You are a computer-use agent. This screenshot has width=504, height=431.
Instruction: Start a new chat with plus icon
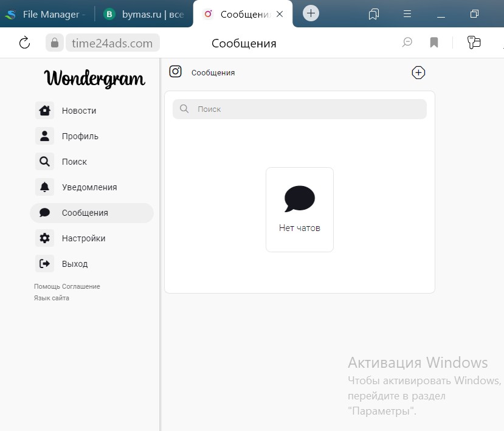(x=418, y=73)
